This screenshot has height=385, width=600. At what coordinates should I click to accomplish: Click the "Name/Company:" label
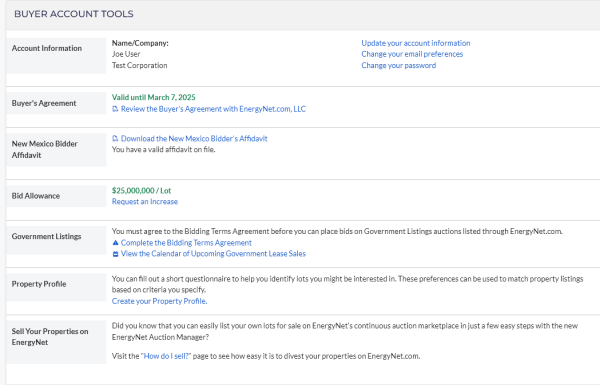click(x=140, y=43)
